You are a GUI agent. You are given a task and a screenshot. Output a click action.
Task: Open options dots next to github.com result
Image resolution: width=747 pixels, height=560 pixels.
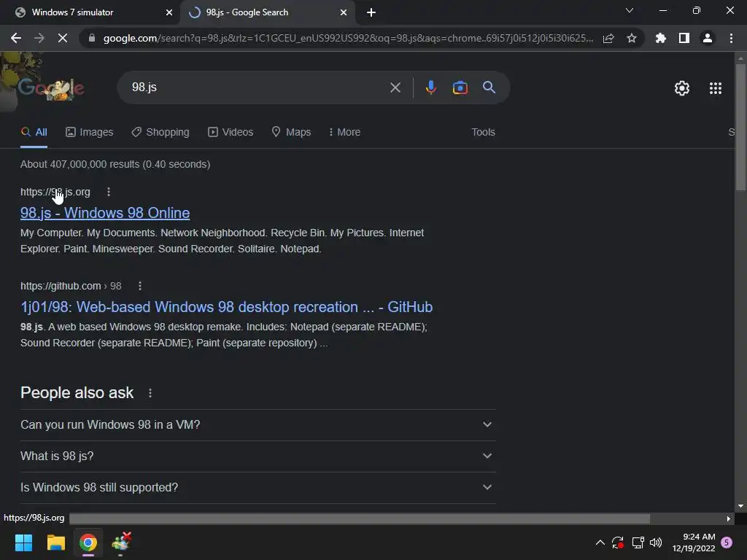coord(139,286)
